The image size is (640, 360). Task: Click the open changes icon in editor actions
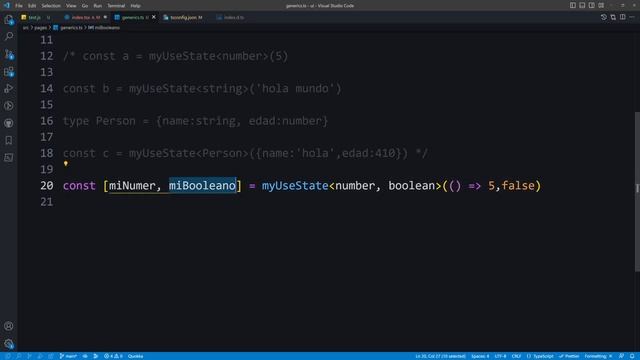click(x=613, y=17)
